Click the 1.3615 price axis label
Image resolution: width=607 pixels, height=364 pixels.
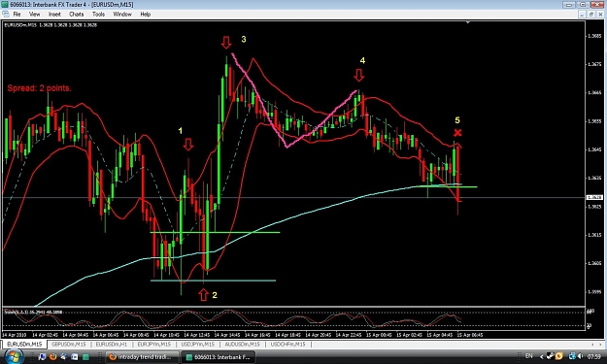594,235
